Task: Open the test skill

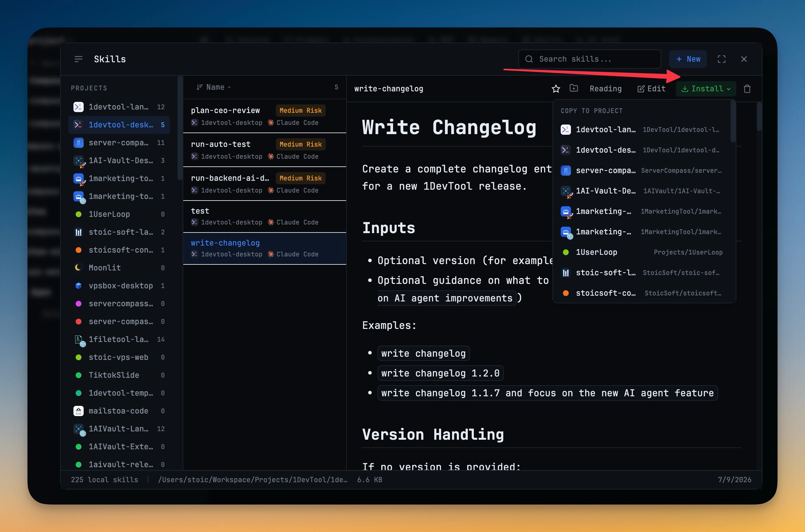Action: pyautogui.click(x=265, y=217)
